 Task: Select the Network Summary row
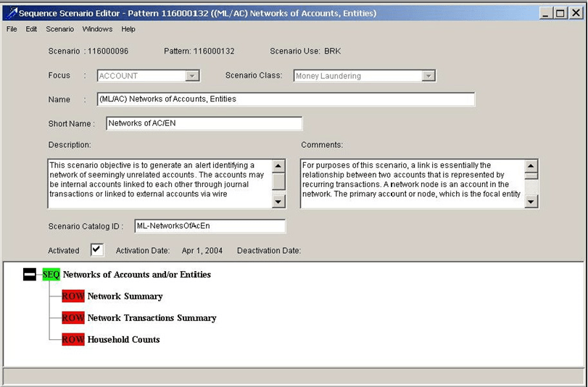tap(125, 296)
